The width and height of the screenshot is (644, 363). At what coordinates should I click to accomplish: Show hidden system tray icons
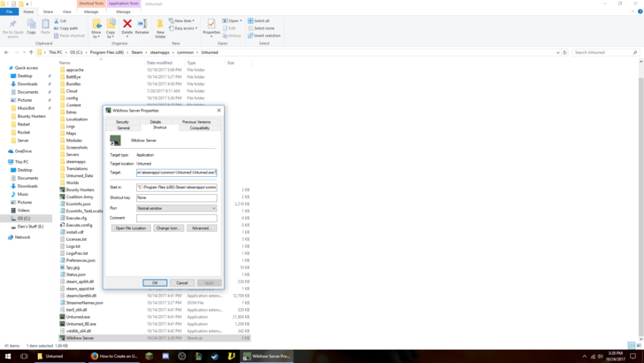pyautogui.click(x=585, y=356)
